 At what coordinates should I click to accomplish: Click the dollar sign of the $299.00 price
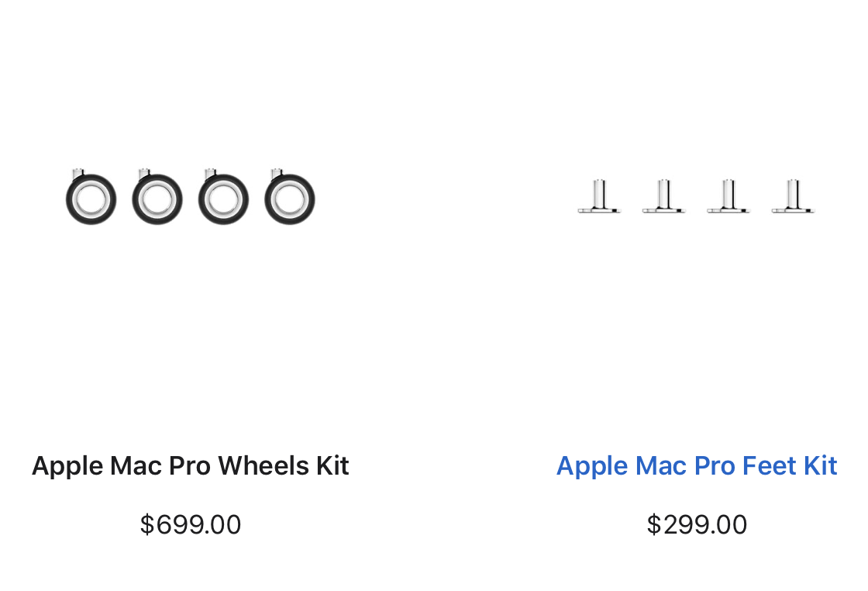[654, 525]
